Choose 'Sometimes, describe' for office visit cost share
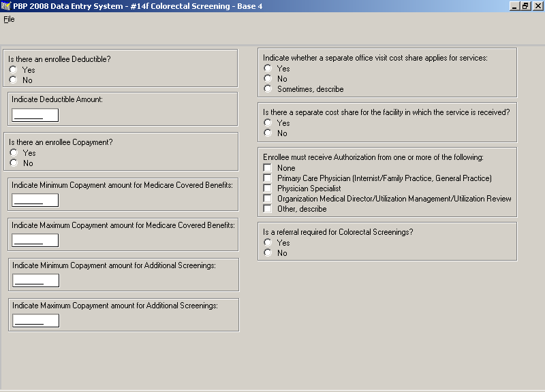The image size is (545, 392). pyautogui.click(x=268, y=88)
